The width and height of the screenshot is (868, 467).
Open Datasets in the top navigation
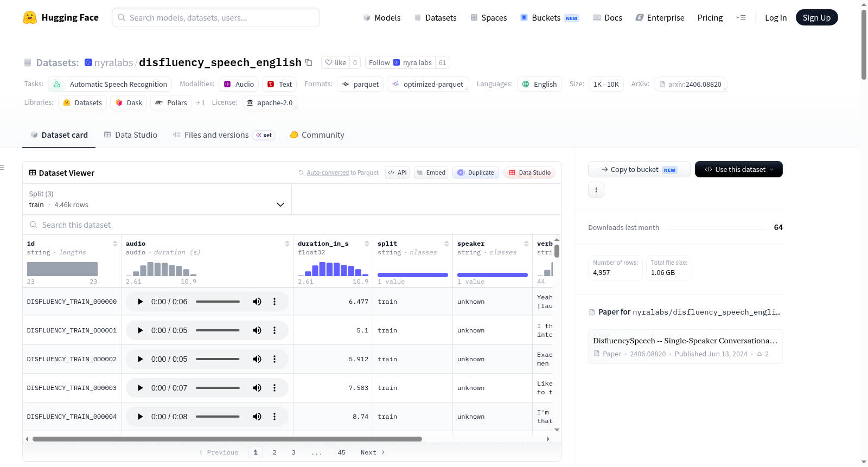click(x=435, y=17)
